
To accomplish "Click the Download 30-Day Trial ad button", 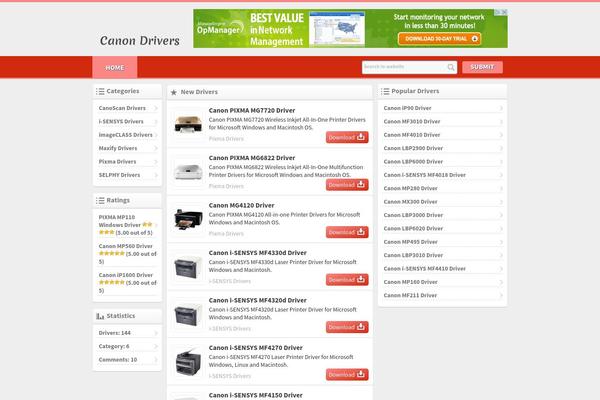I will pyautogui.click(x=439, y=39).
